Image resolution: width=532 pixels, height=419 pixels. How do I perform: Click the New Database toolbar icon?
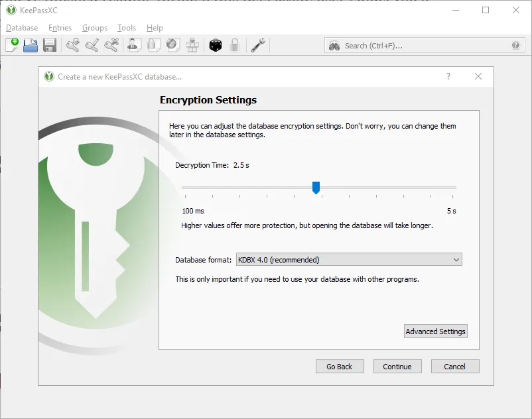[12, 45]
